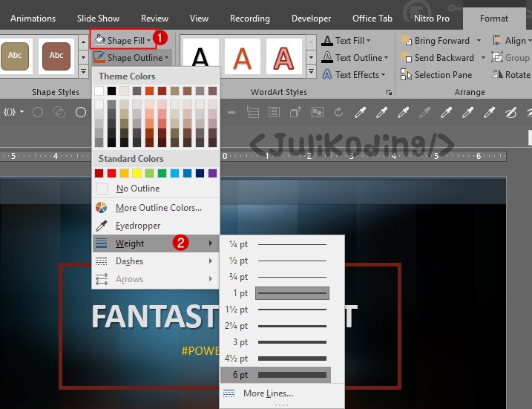532x409 pixels.
Task: Set outline weight to ¼ pt
Action: click(x=276, y=244)
